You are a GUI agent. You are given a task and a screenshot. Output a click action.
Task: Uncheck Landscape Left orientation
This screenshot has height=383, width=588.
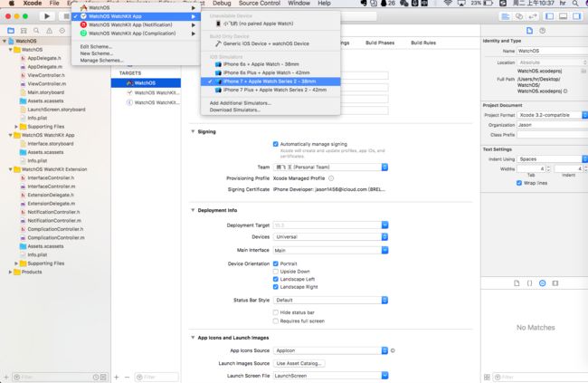coord(276,279)
